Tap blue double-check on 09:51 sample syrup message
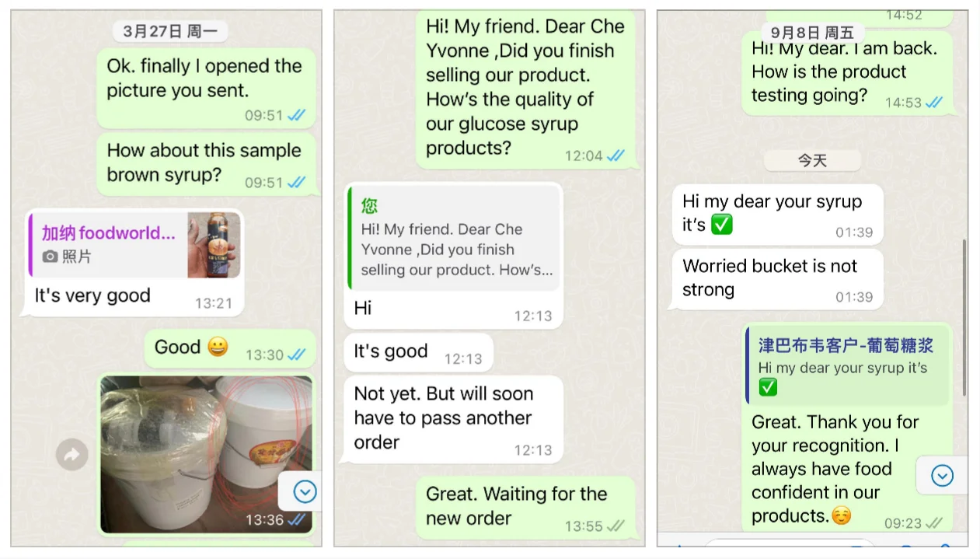Viewport: 980px width, 559px height. point(296,183)
